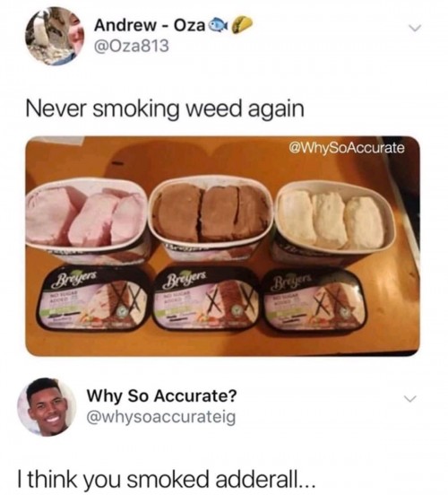Open Why So Accurate profile avatar

(x=47, y=407)
